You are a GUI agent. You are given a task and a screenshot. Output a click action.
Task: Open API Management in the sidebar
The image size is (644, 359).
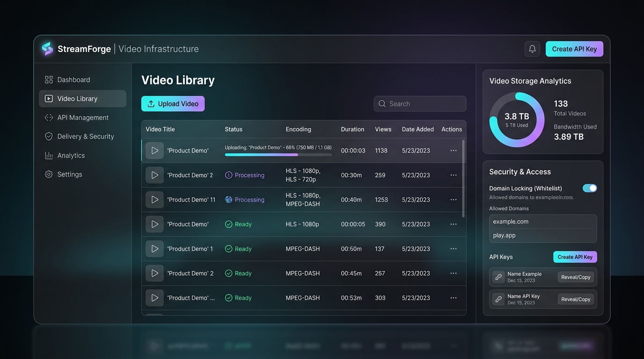[82, 117]
